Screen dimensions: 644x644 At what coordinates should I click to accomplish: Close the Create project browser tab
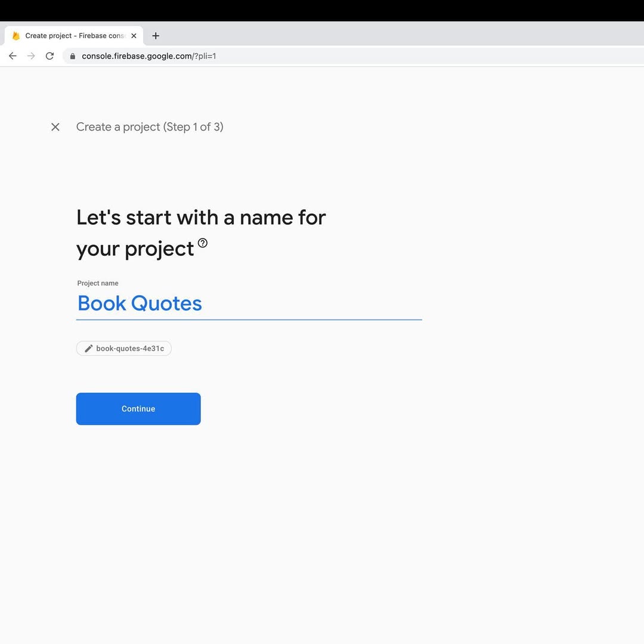(134, 36)
